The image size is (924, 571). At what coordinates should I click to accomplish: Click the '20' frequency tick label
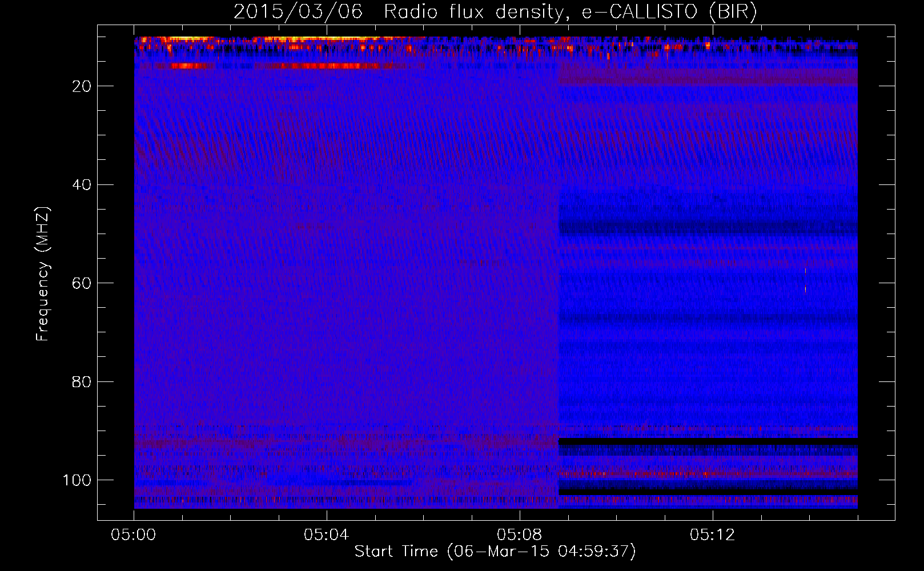[82, 86]
